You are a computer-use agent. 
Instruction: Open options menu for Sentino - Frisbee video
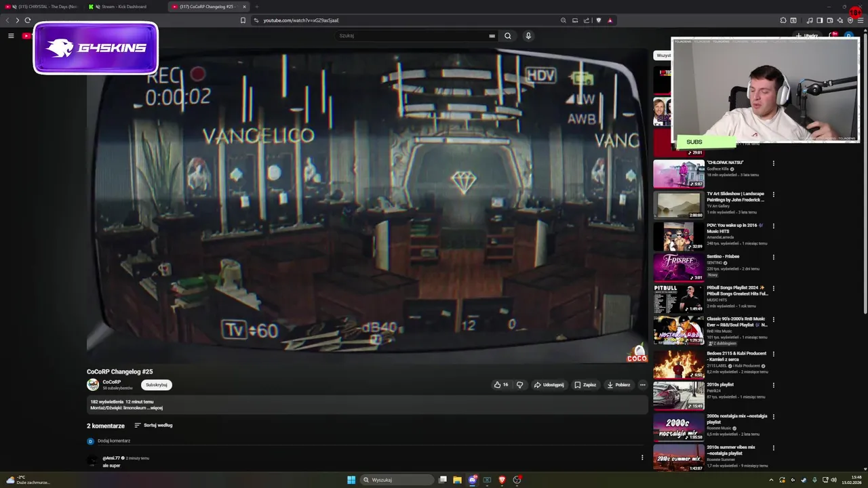click(x=773, y=258)
